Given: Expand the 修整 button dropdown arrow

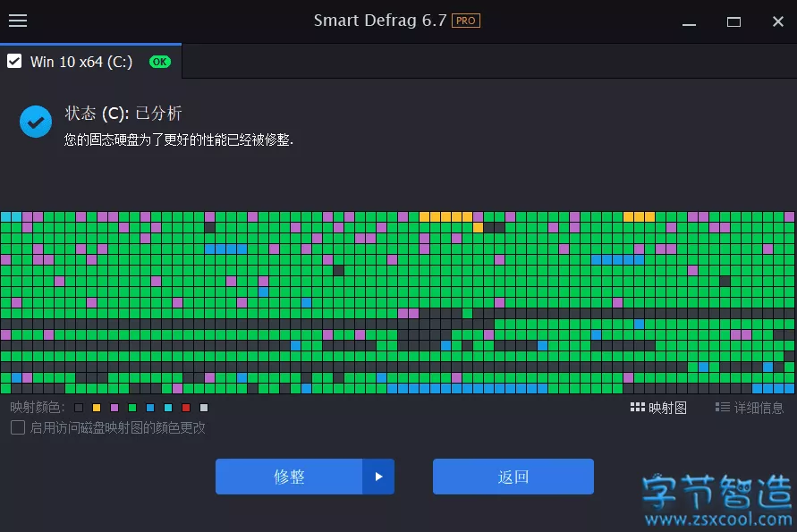Looking at the screenshot, I should [378, 477].
